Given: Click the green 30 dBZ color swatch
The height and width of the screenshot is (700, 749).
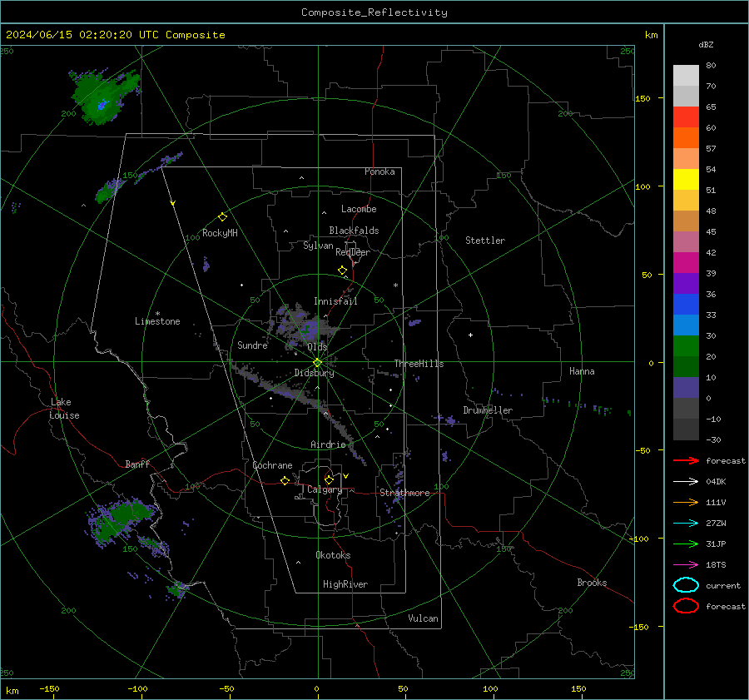Looking at the screenshot, I should (686, 346).
